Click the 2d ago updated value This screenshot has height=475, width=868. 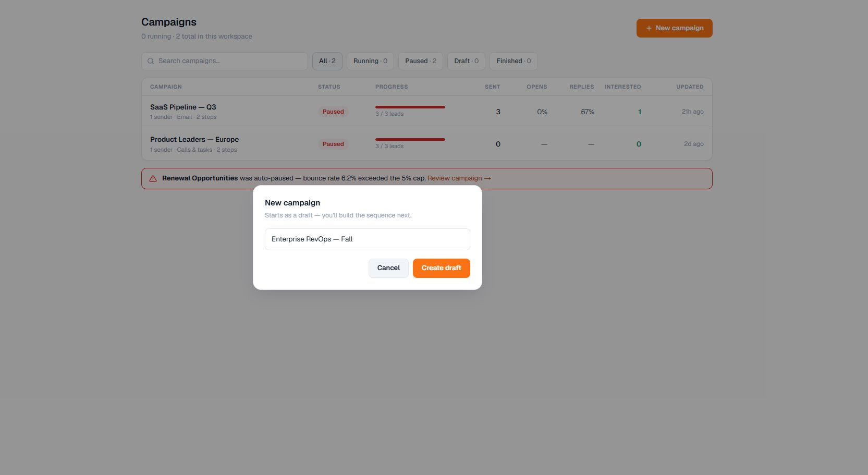[694, 144]
